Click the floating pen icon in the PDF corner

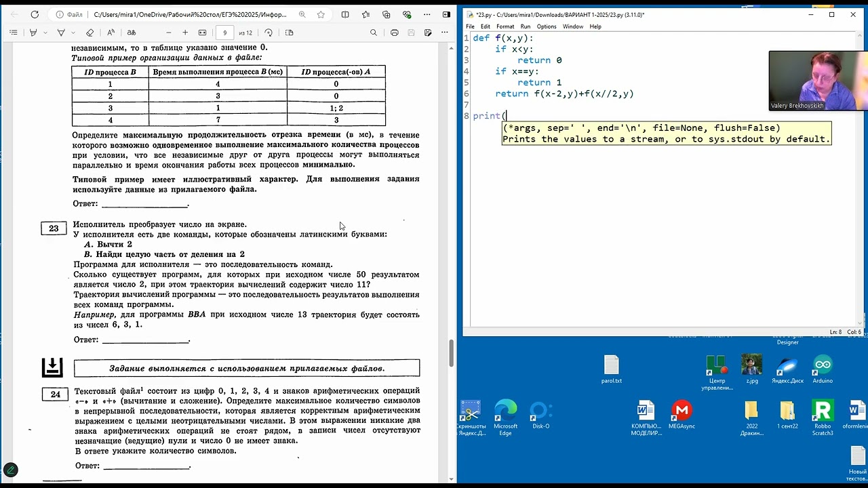click(x=10, y=470)
